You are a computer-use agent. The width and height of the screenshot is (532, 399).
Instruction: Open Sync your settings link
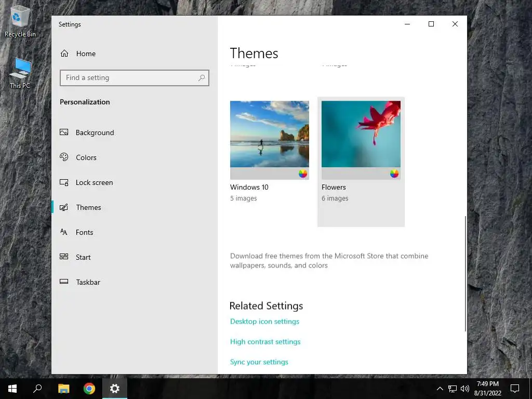click(x=259, y=362)
